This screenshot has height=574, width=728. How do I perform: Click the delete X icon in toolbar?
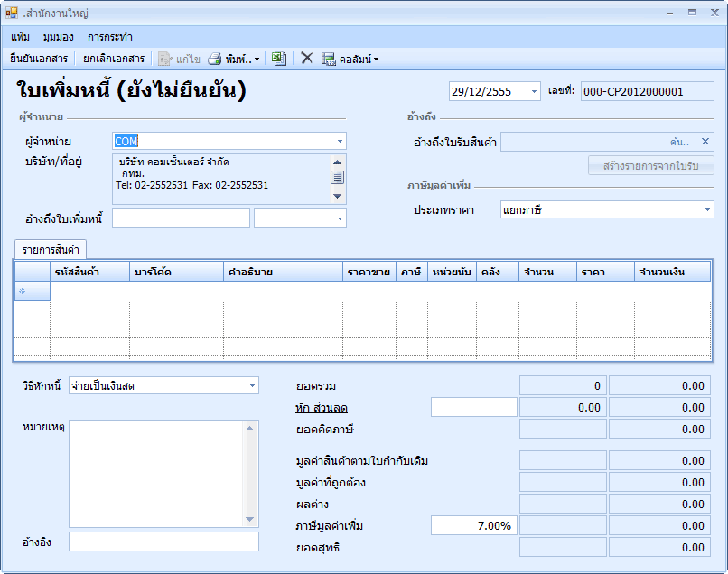tap(306, 59)
